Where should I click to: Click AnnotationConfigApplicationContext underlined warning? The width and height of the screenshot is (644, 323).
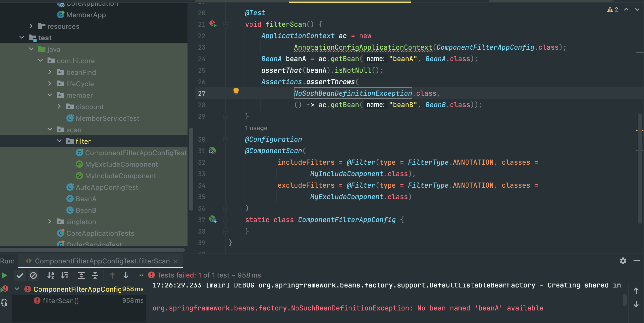[363, 47]
